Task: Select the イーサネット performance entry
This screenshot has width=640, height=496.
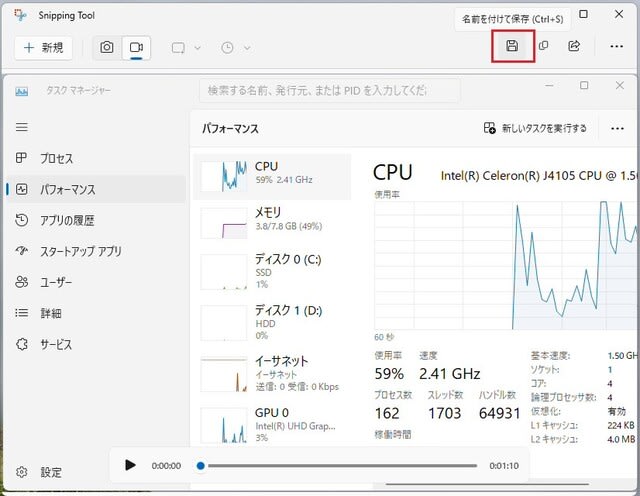Action: pos(272,374)
